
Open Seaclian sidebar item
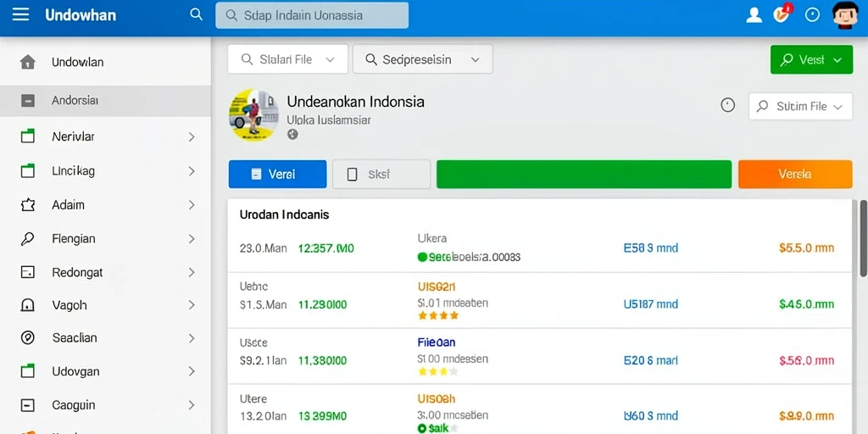coord(105,338)
